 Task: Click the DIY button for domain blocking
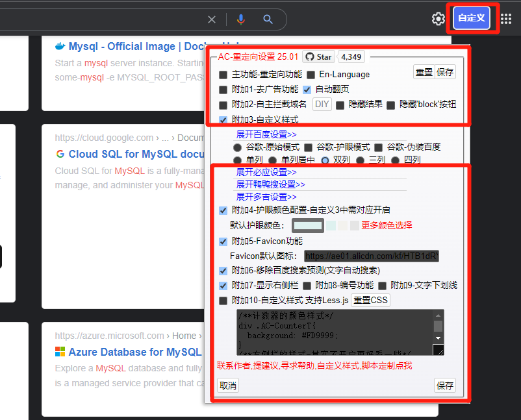tap(322, 105)
